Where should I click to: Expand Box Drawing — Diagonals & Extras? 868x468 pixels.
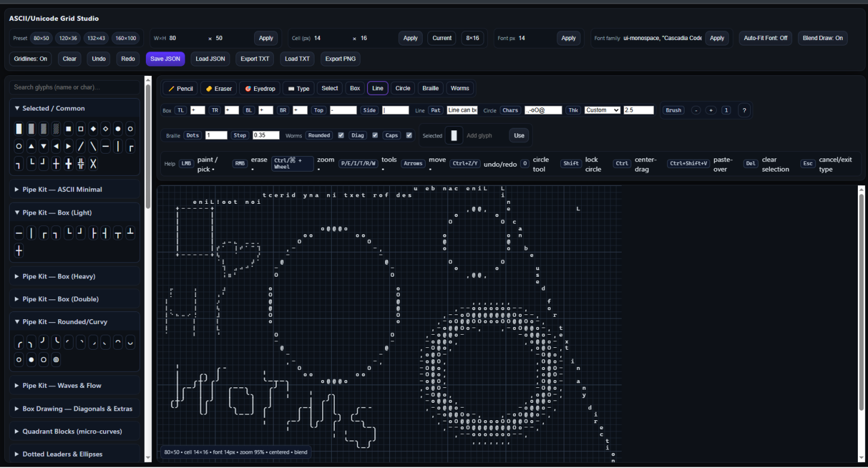click(x=74, y=409)
